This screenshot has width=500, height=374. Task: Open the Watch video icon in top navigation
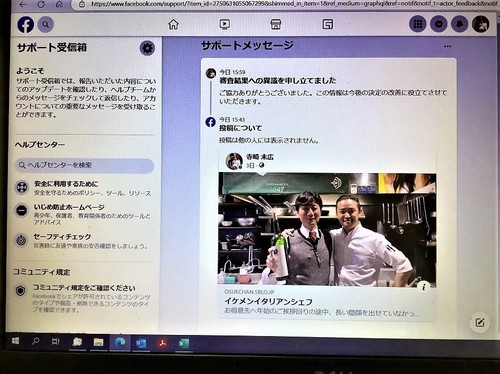pos(225,24)
